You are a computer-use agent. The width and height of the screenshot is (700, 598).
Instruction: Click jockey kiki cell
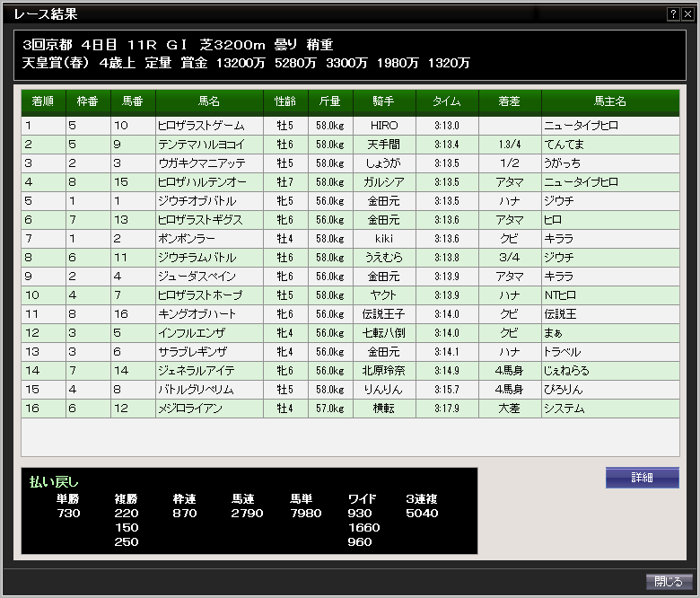click(384, 239)
